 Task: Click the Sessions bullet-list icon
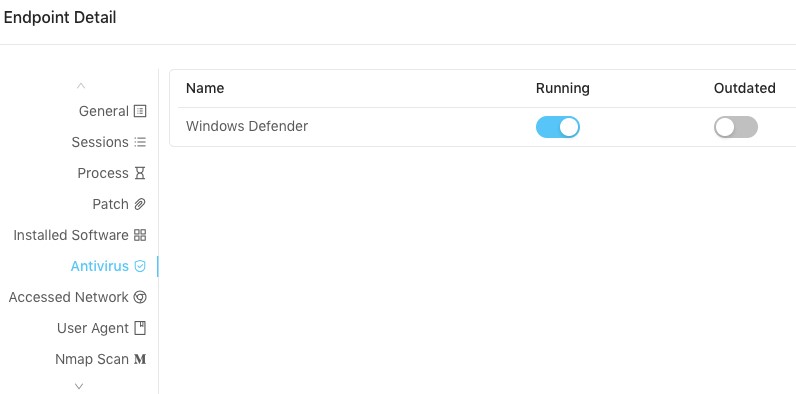[x=140, y=142]
